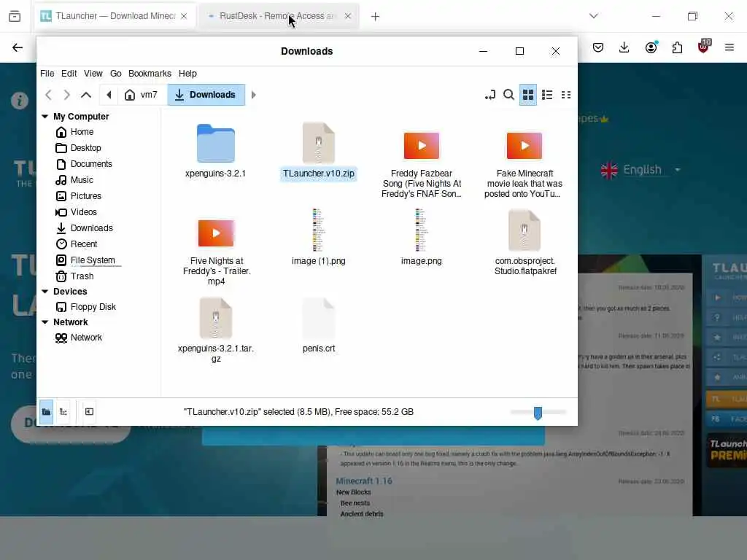Switch to list view
Viewport: 747px width, 560px height.
pyautogui.click(x=547, y=95)
